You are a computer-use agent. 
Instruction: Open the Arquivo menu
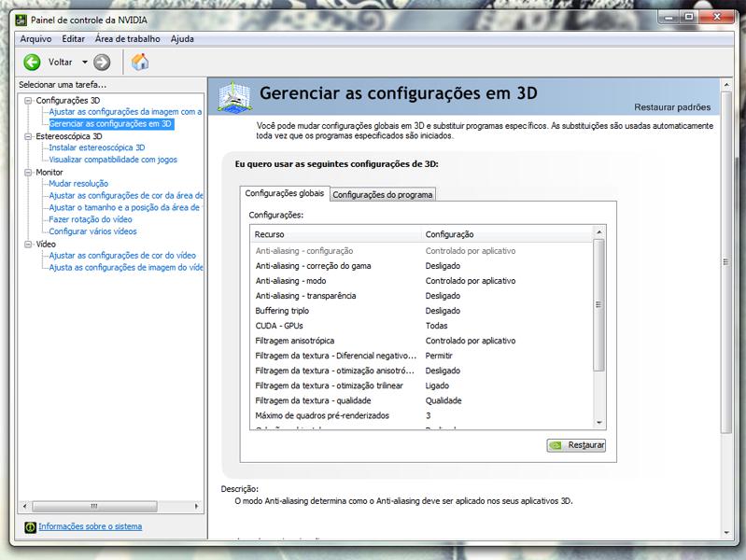pos(35,39)
